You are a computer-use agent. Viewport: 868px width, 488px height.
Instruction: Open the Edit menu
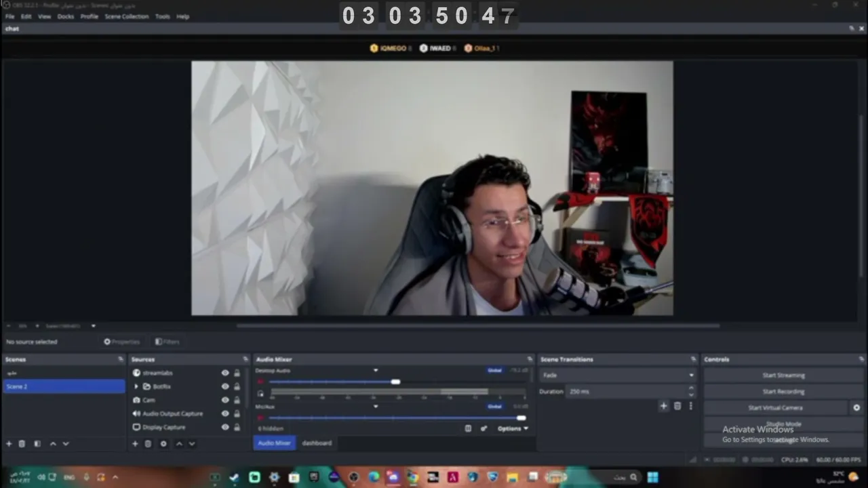(x=26, y=16)
